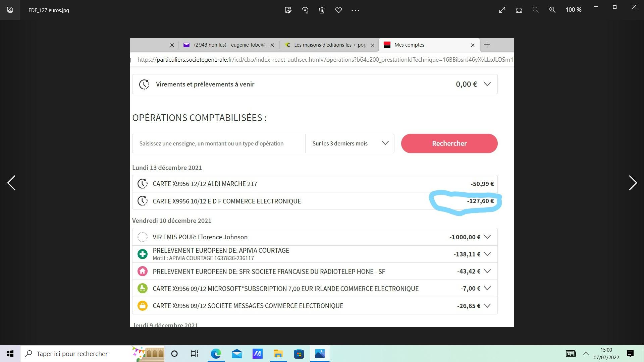Enter full screen with the diagonal arrows icon
644x362 pixels.
502,10
